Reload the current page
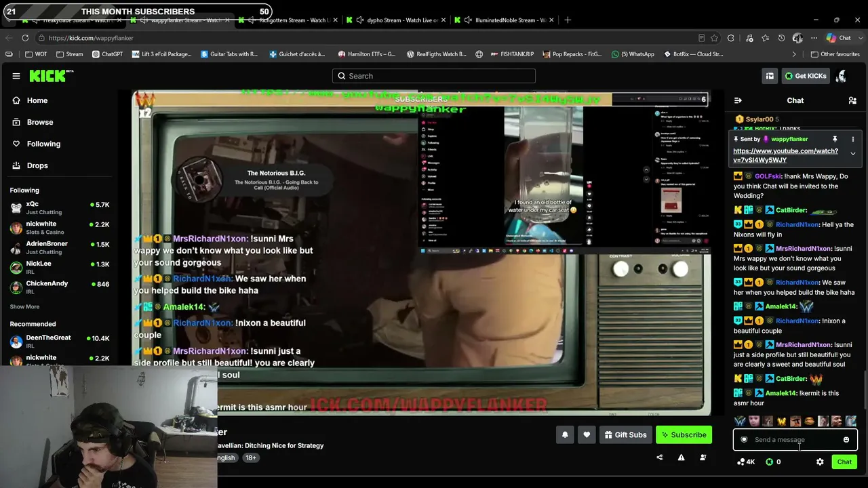This screenshot has width=868, height=488. tap(25, 38)
